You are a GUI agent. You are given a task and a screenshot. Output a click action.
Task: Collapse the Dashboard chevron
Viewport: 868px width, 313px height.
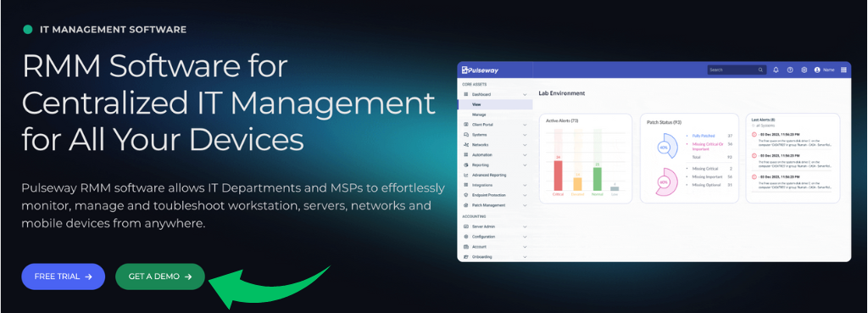coord(525,95)
